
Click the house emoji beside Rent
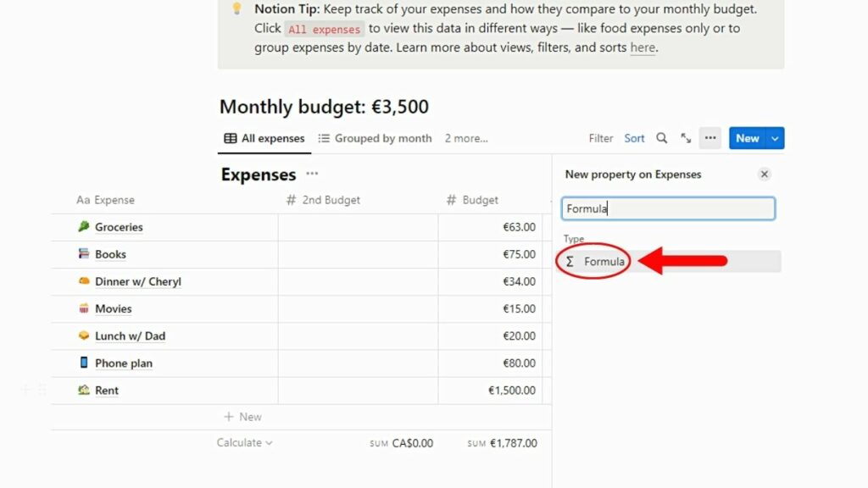click(84, 390)
